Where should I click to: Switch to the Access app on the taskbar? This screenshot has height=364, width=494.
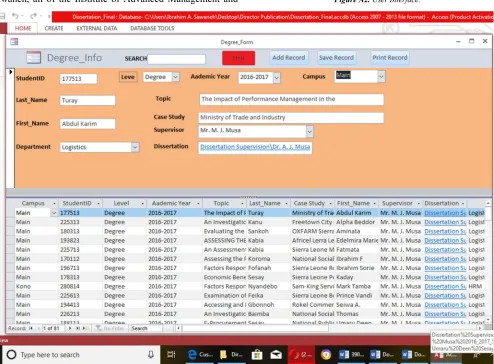pos(446,355)
